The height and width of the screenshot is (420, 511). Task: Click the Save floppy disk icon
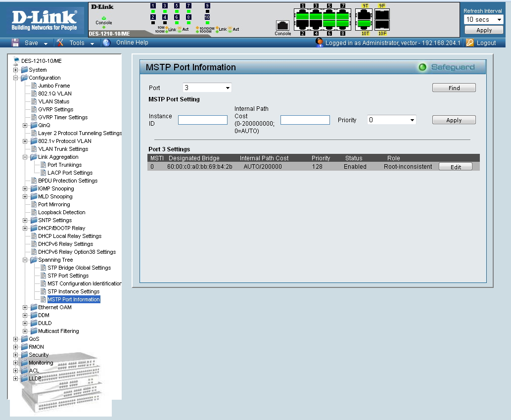tap(15, 43)
